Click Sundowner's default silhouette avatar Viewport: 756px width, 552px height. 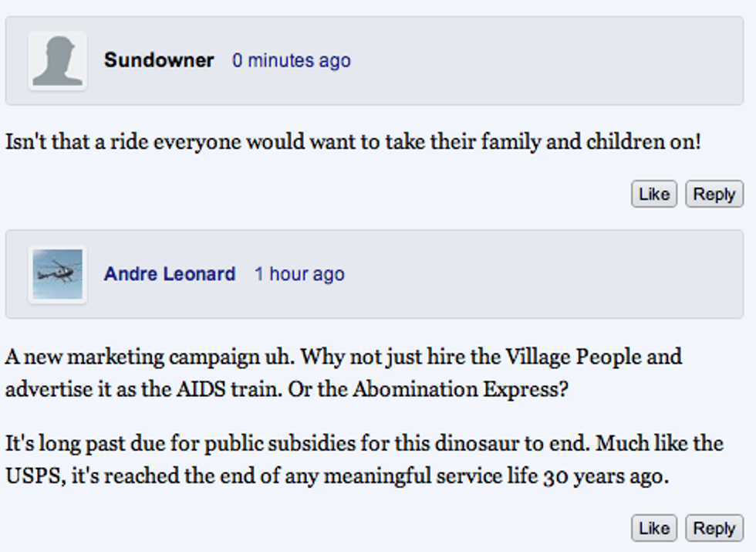pos(57,61)
